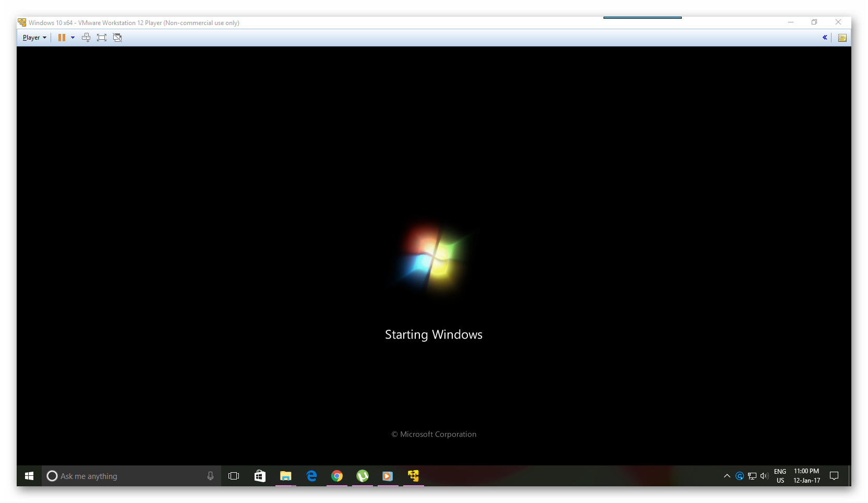The image size is (868, 503).
Task: Switch to Google Chrome in taskbar
Action: (x=337, y=476)
